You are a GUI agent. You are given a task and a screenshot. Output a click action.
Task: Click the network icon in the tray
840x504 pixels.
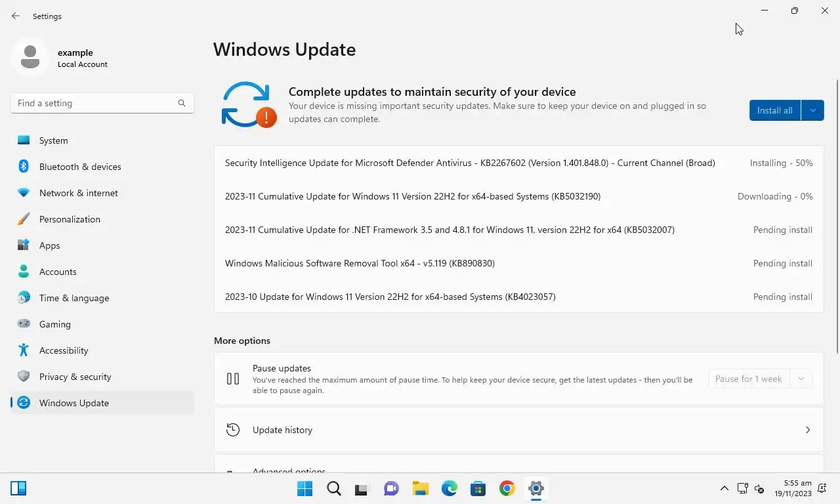pos(743,488)
